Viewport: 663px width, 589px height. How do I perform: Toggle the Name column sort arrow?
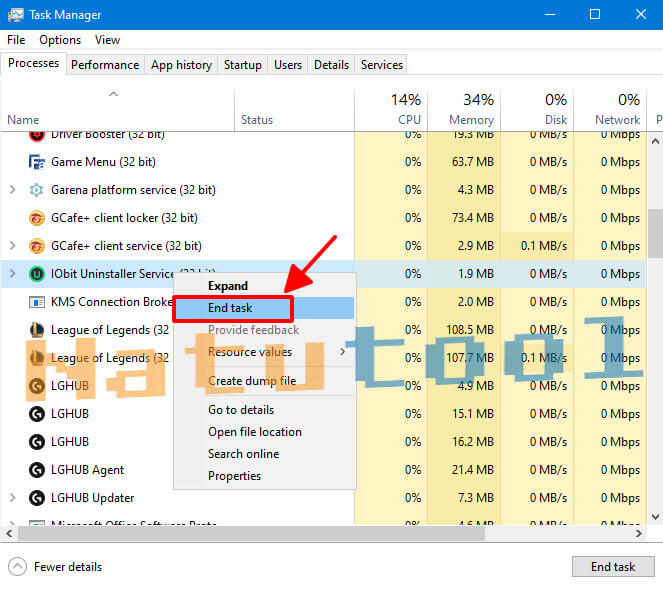pyautogui.click(x=113, y=94)
